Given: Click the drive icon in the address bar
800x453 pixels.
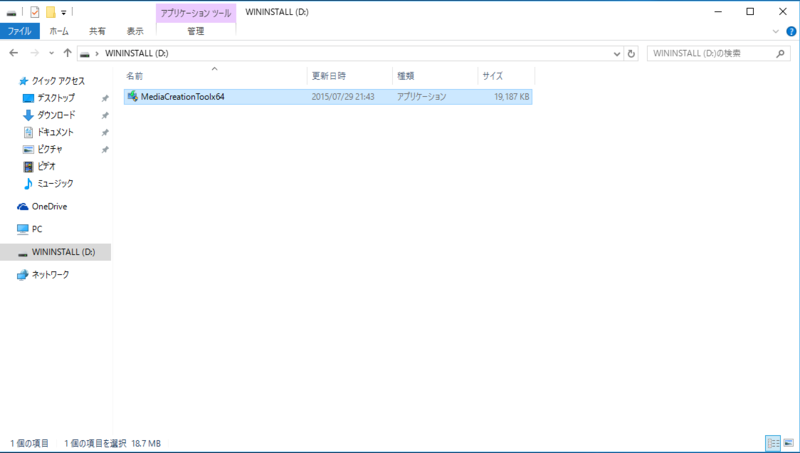Looking at the screenshot, I should 85,54.
